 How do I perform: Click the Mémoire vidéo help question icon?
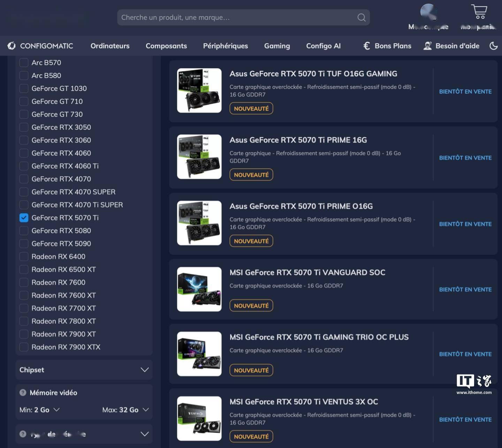23,393
